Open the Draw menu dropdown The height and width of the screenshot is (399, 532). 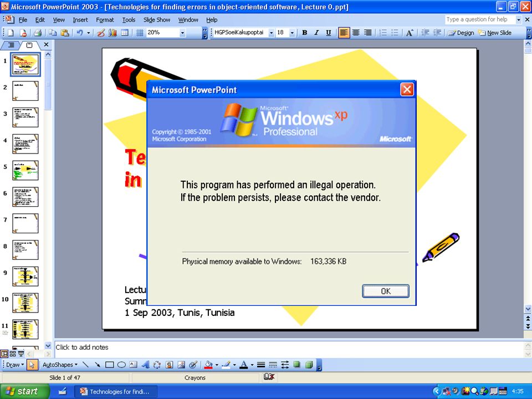click(16, 365)
